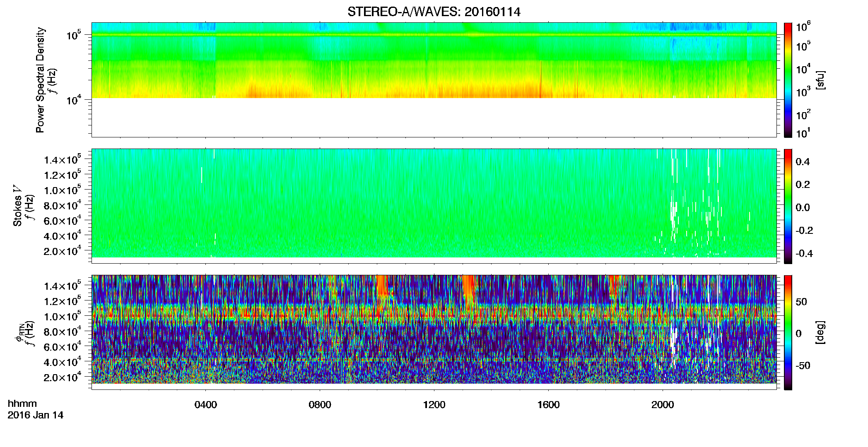Select the 2000 time axis label
This screenshot has height=447, width=868.
[x=663, y=405]
